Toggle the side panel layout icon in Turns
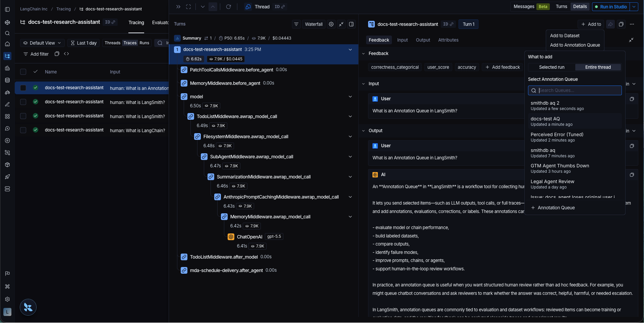The image size is (644, 323). [x=351, y=24]
